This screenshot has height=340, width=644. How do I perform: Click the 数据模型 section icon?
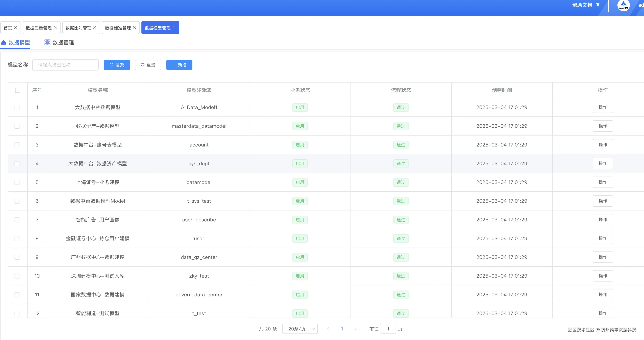click(x=4, y=42)
